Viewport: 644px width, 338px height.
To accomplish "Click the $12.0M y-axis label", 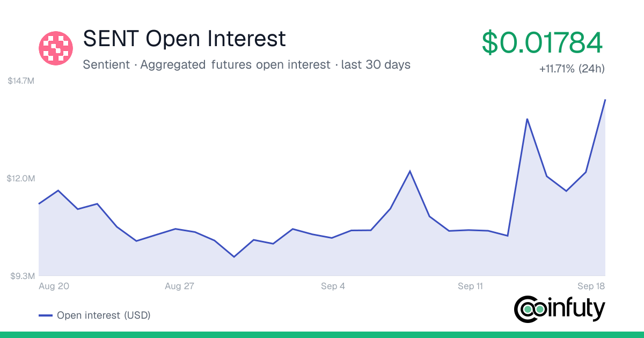I will 21,178.
